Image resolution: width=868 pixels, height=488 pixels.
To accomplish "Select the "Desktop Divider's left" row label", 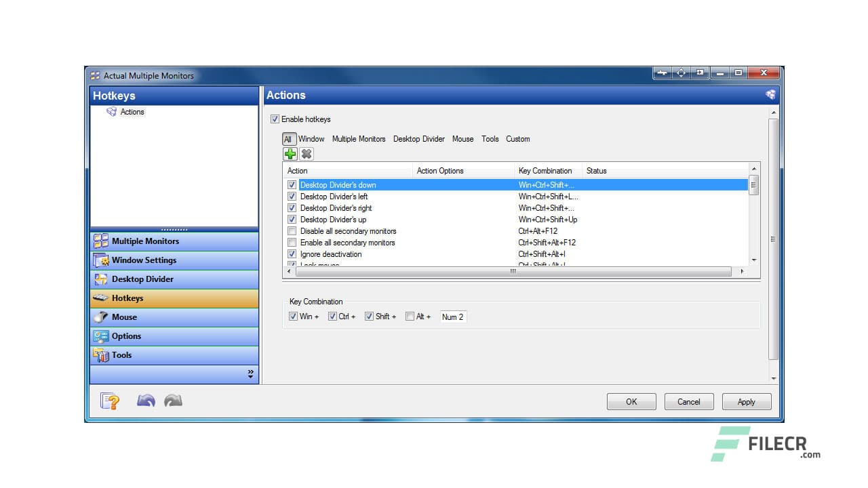I will coord(334,197).
